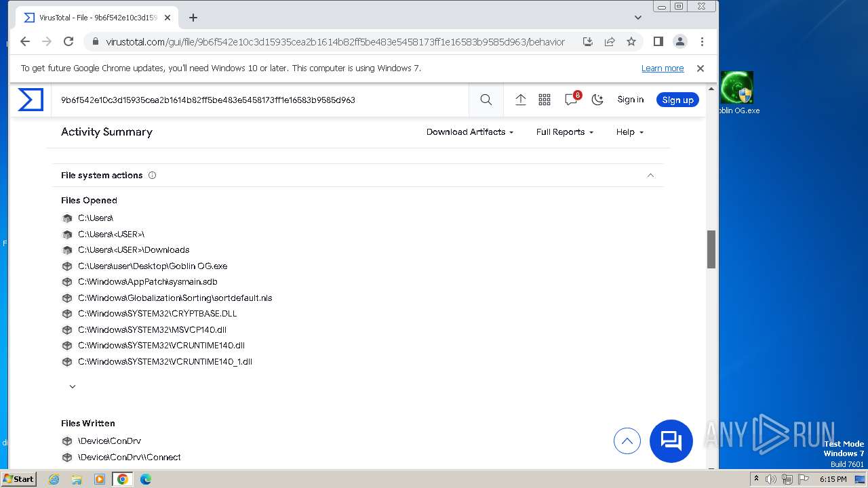The height and width of the screenshot is (488, 868).
Task: Open the chat bubble button
Action: coord(671,441)
